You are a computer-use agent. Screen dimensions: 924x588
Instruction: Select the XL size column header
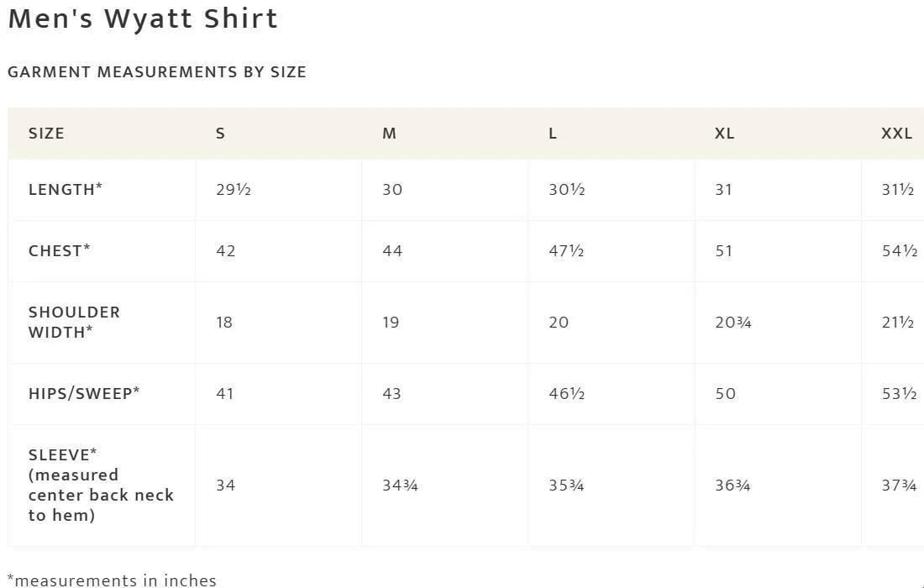click(x=725, y=134)
